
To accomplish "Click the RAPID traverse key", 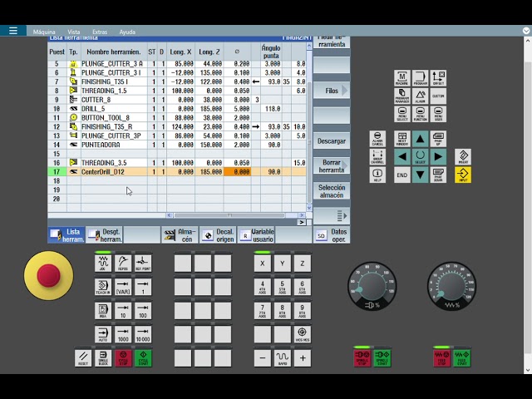I will coord(282,358).
